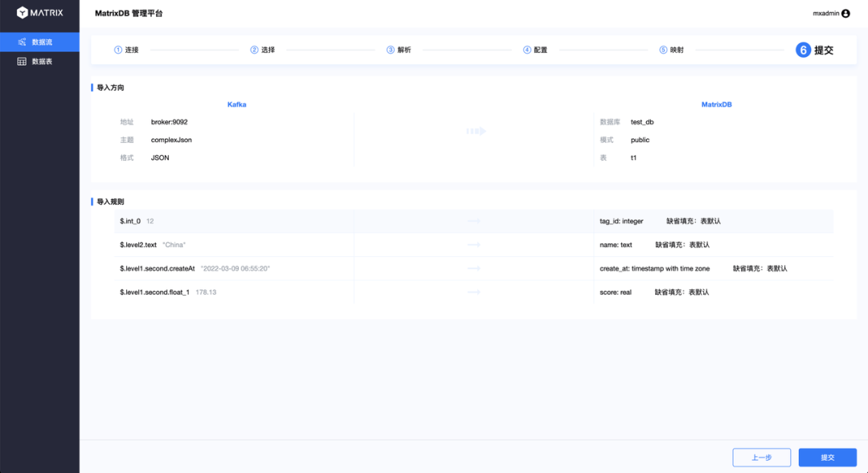
Task: Open the 数据表 sidebar item
Action: (x=40, y=61)
